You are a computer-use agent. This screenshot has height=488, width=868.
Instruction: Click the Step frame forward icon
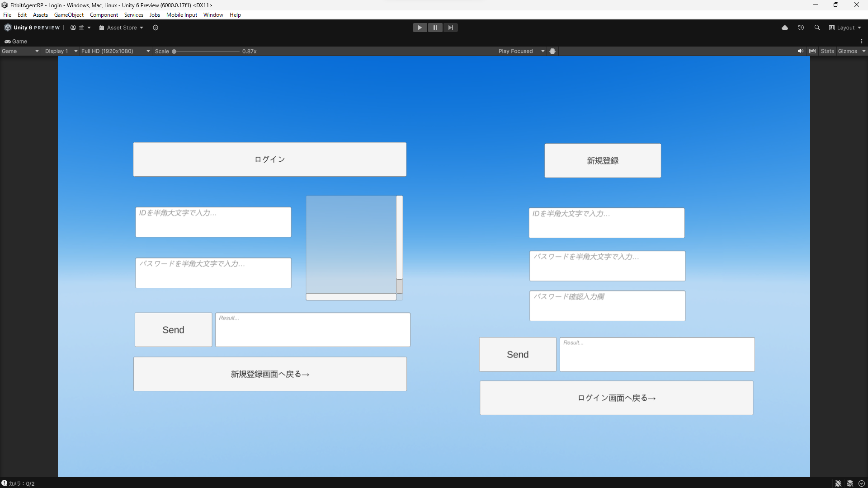pyautogui.click(x=450, y=28)
